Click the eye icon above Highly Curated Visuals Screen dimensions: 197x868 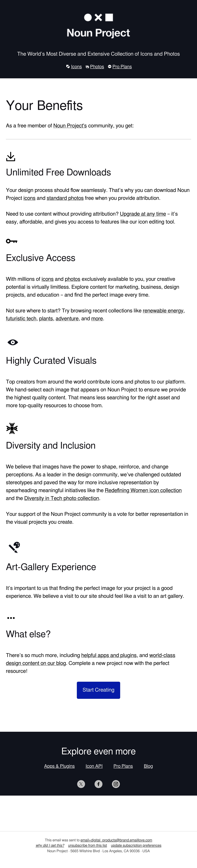(x=13, y=342)
